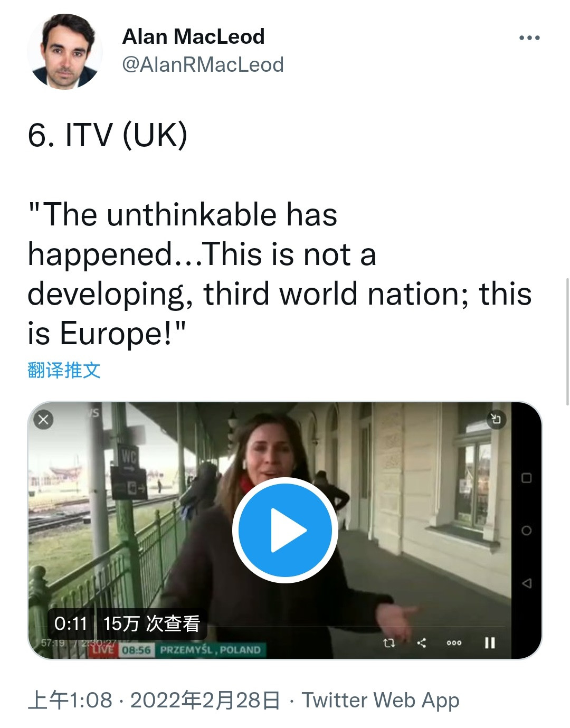Open the three-circle options icon in the video
Image resolution: width=570 pixels, height=728 pixels.
click(x=454, y=642)
